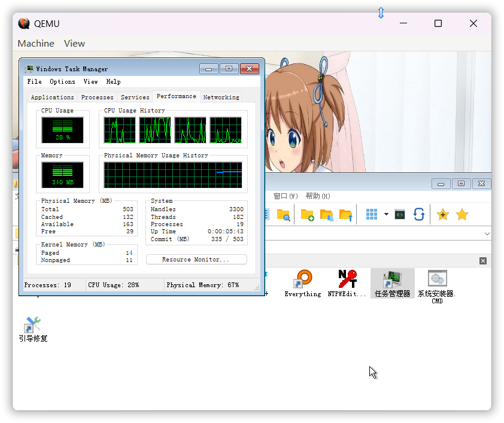Click the fourth CPU Usage History graph

(x=226, y=130)
